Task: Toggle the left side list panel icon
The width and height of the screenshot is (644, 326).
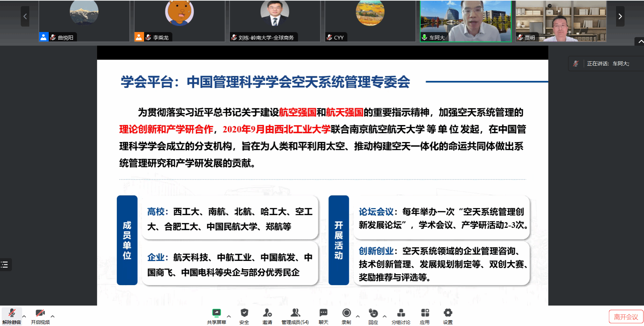Action: click(x=5, y=265)
